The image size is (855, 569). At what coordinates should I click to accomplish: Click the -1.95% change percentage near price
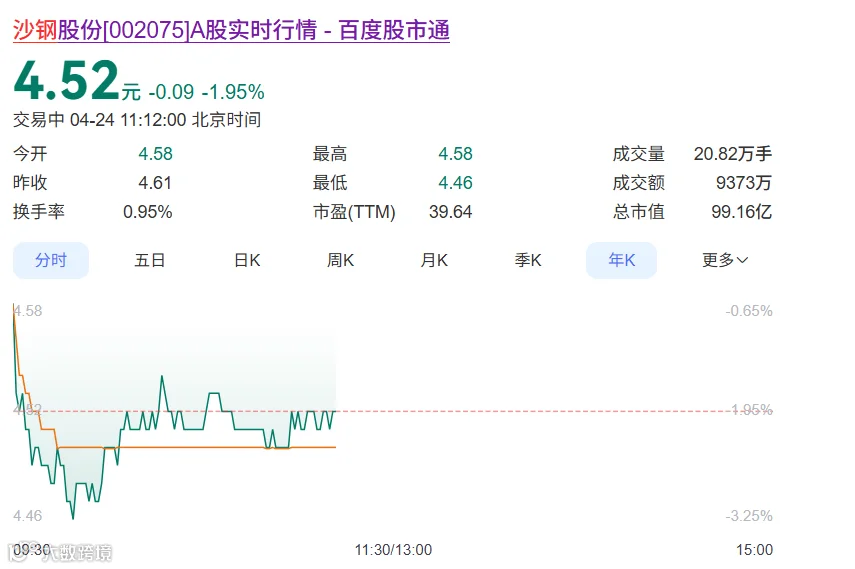tap(233, 92)
